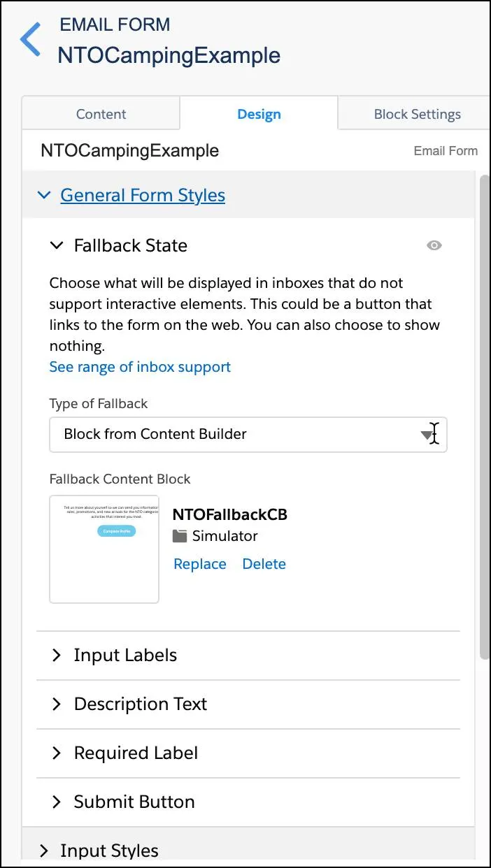The height and width of the screenshot is (868, 491).
Task: Collapse the Fallback State section
Action: coord(57,245)
